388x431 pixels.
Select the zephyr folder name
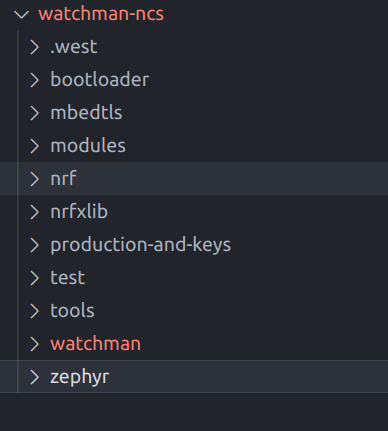(x=79, y=378)
